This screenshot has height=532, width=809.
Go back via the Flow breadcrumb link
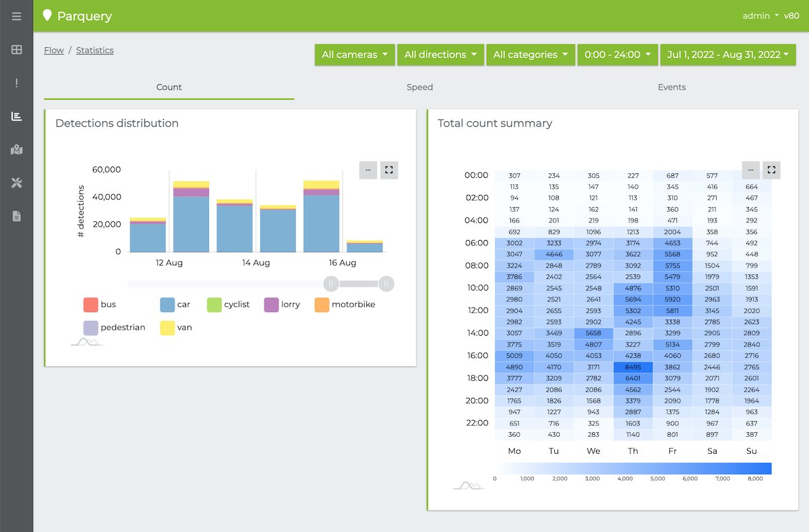[x=54, y=50]
